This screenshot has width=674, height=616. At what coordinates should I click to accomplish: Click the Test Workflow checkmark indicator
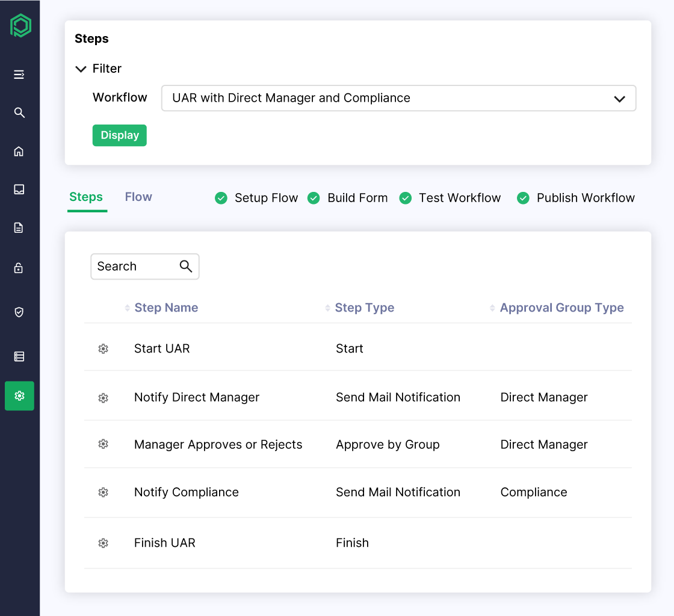[405, 197]
